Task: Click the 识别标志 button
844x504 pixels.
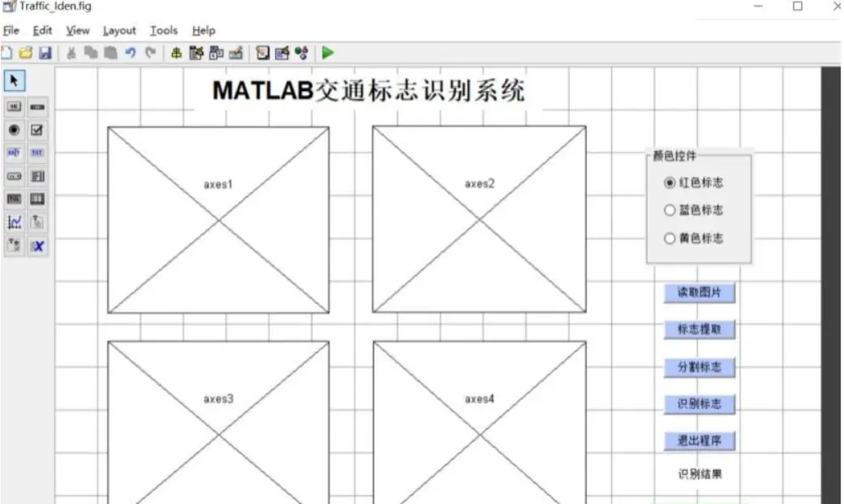Action: pyautogui.click(x=700, y=404)
